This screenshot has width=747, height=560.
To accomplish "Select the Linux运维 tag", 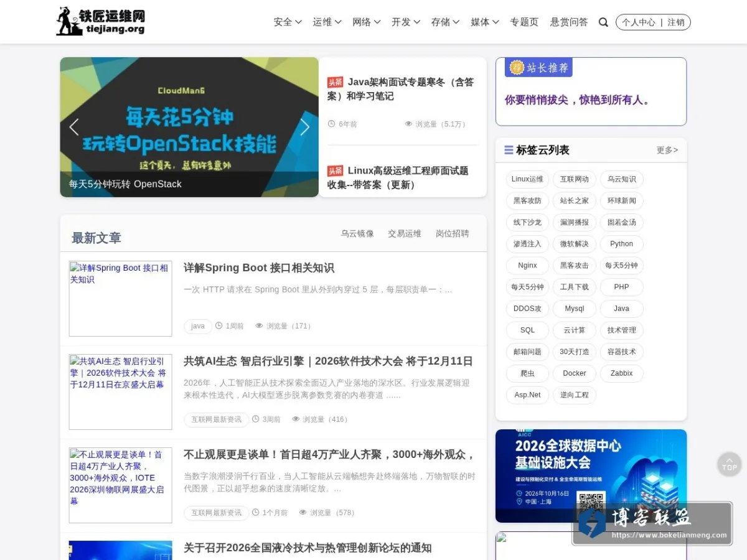I will tap(527, 179).
